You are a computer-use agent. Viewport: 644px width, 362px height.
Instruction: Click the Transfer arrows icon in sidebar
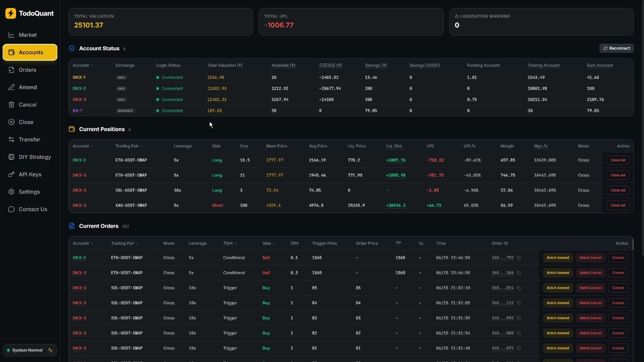tap(11, 140)
